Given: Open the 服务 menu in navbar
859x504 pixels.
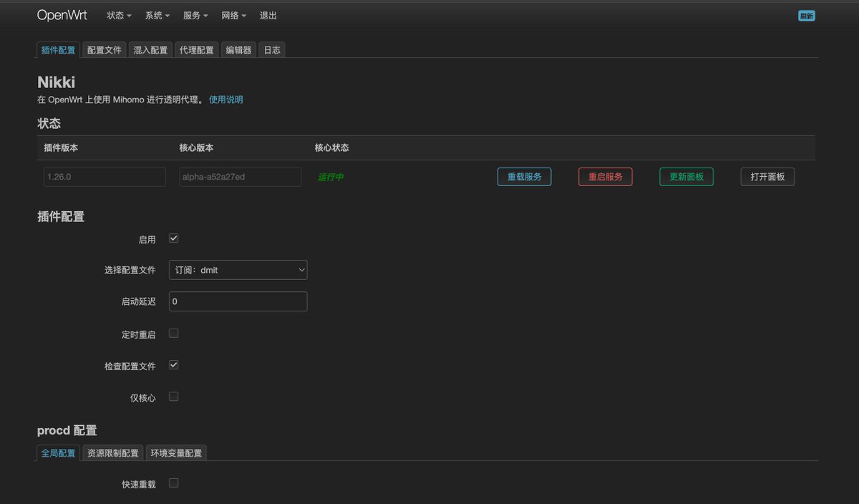Looking at the screenshot, I should (195, 16).
